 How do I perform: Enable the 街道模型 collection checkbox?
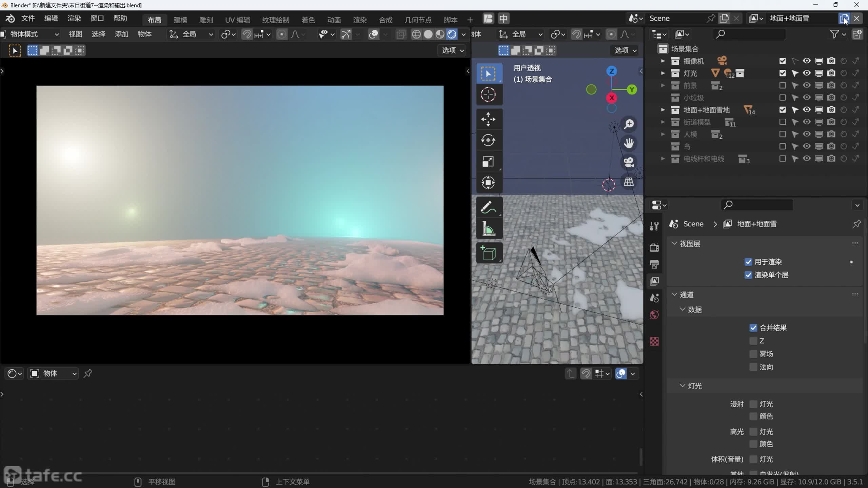click(782, 122)
